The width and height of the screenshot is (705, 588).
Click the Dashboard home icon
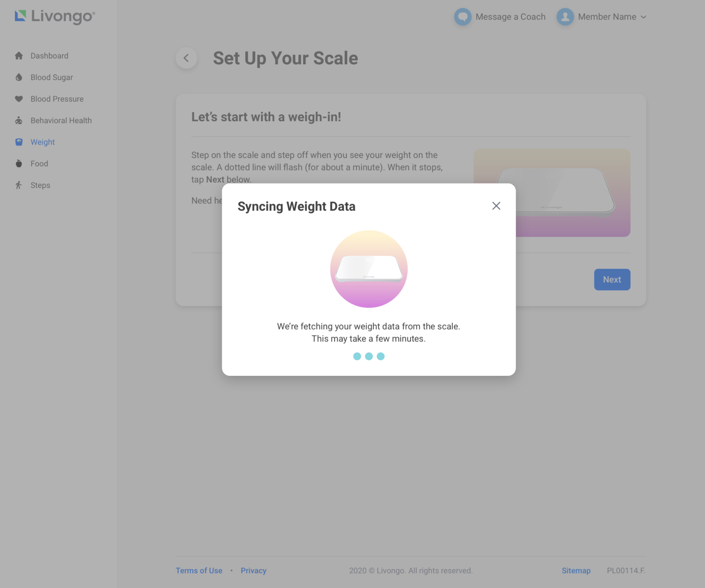[19, 55]
